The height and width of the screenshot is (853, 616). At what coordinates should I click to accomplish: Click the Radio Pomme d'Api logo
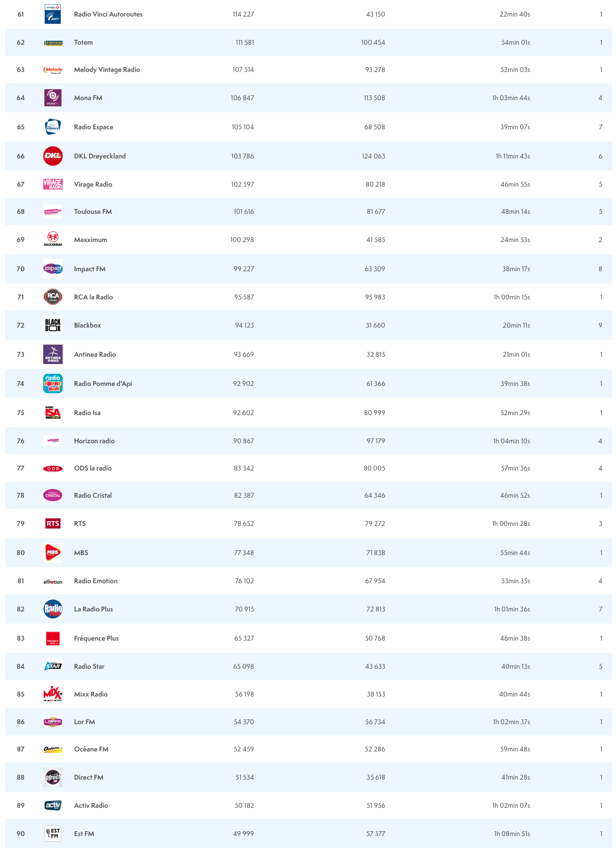(52, 383)
